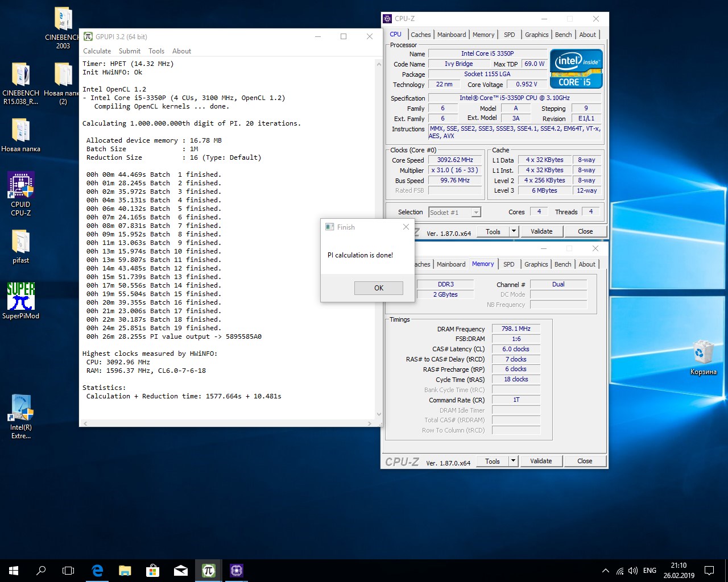Switch to the Bench tab in upper CPU-Z
Image resolution: width=728 pixels, height=582 pixels.
click(x=564, y=35)
